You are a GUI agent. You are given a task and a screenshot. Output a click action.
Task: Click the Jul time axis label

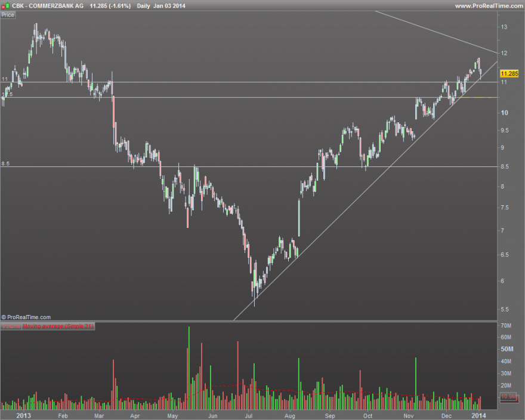pyautogui.click(x=248, y=416)
